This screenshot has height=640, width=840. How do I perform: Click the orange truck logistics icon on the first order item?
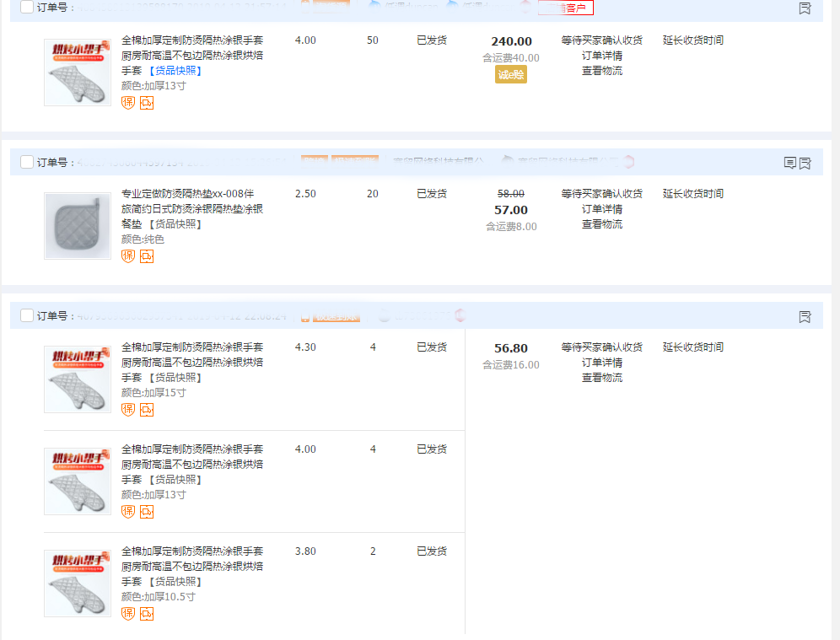tap(147, 103)
